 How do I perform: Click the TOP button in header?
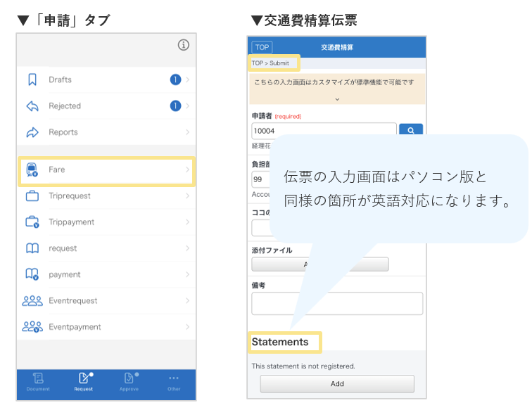coord(262,47)
